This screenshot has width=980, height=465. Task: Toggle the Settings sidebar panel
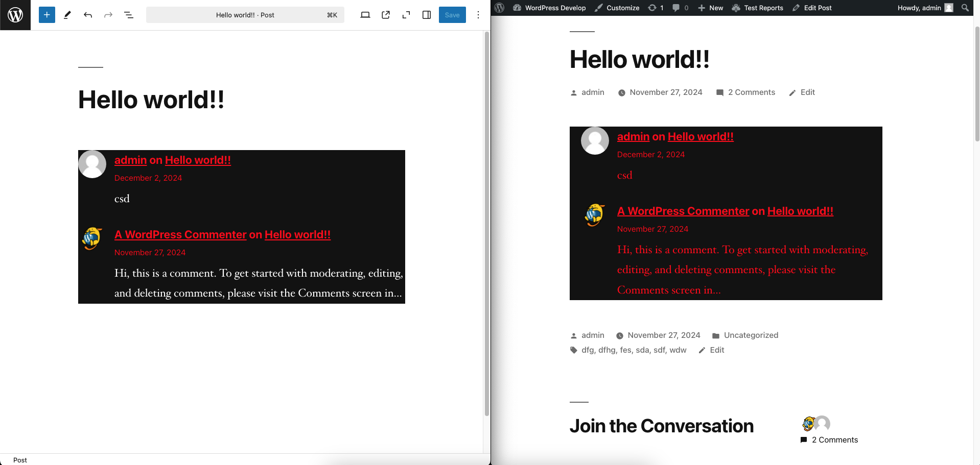[427, 15]
